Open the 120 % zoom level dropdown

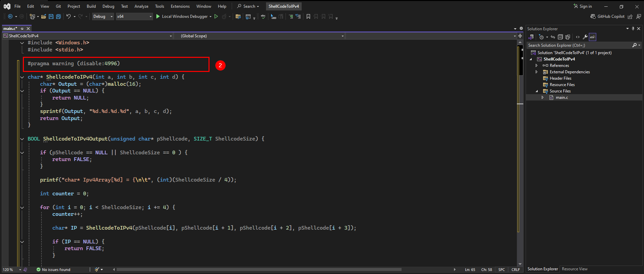[x=12, y=270]
